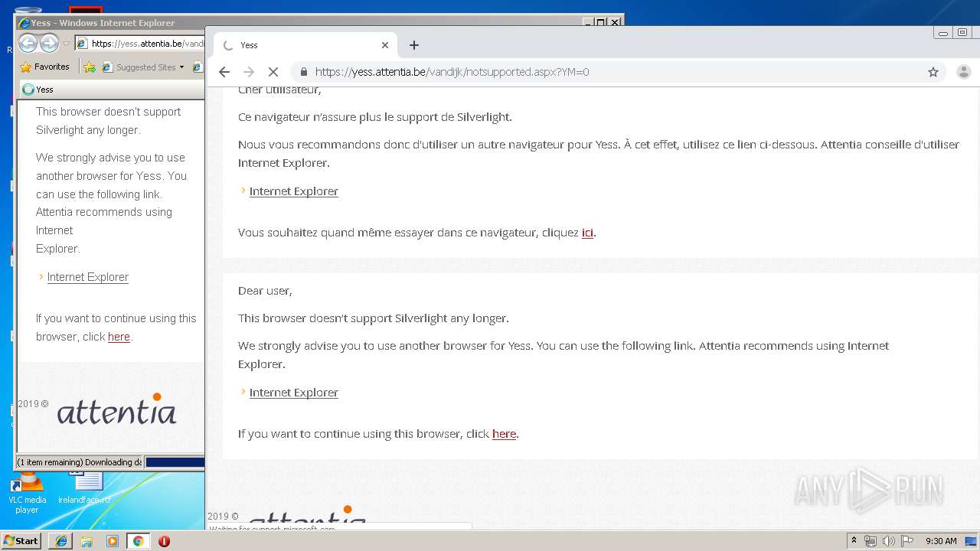Switch to Chrome on the taskbar
Screen dimensions: 980x551
pos(138,541)
